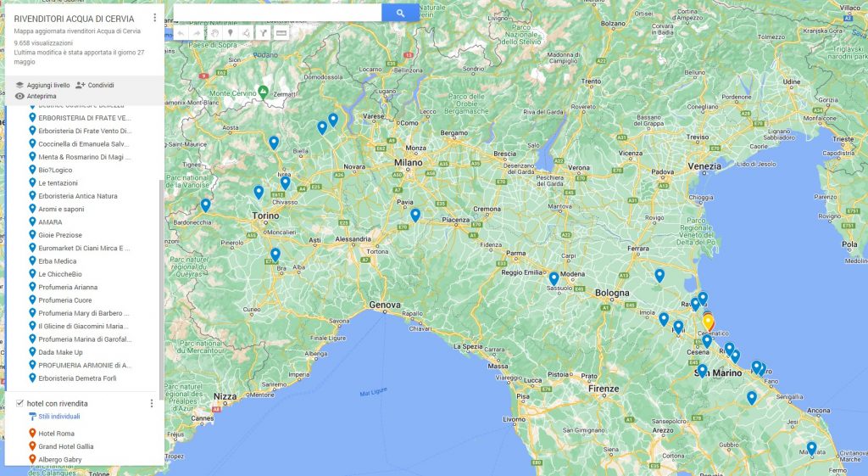Select the draw line tool
The image size is (868, 476).
[x=247, y=33]
